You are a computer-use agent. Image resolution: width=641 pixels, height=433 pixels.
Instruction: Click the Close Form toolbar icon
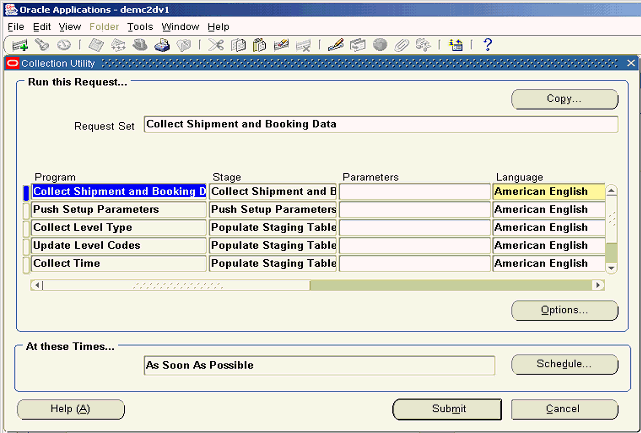[184, 45]
